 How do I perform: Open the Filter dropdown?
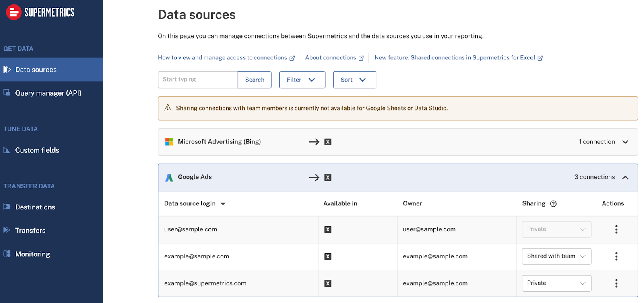[302, 80]
